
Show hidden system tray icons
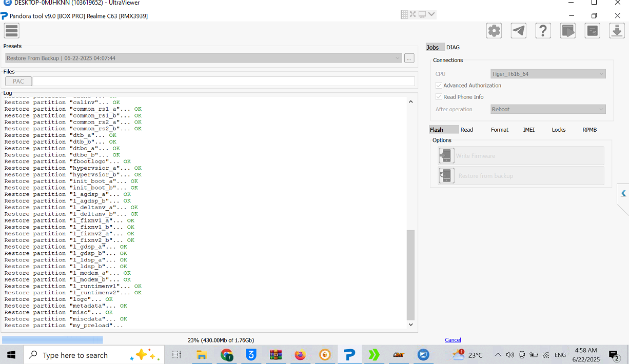click(498, 355)
